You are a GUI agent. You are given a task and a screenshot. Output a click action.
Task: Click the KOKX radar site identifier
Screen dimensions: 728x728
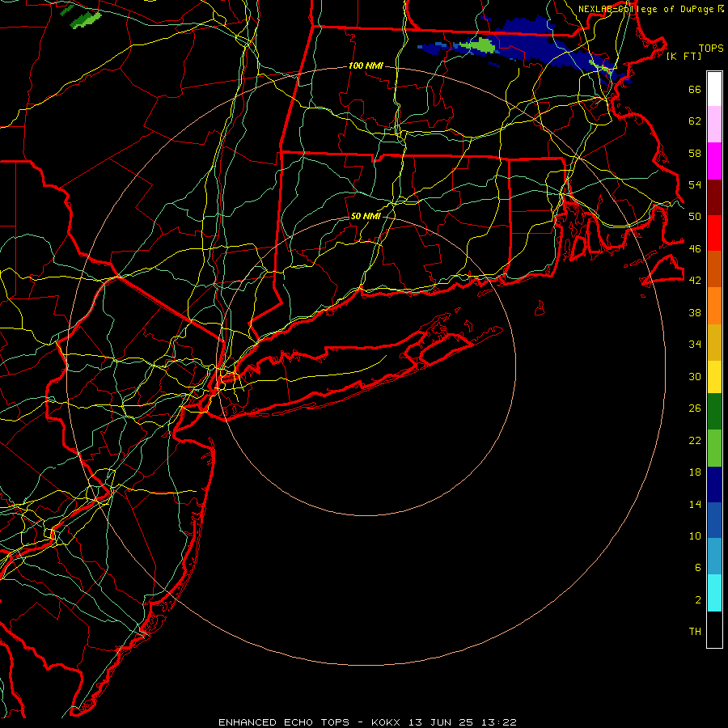(385, 722)
